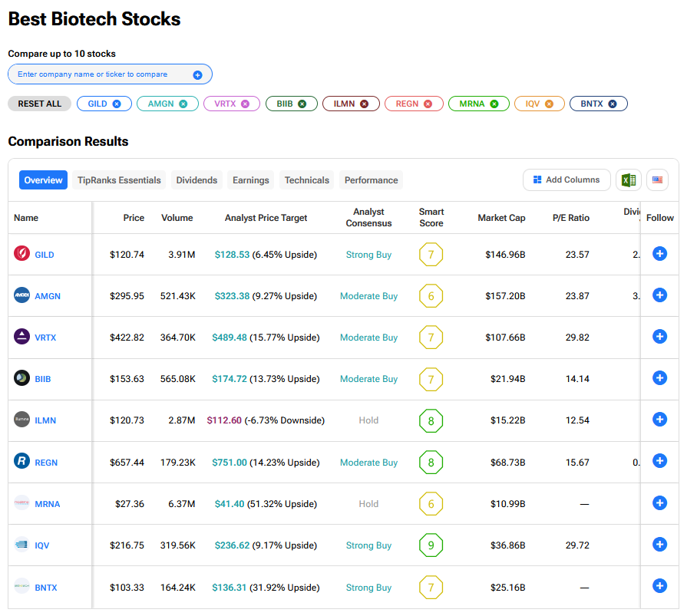Follow IQV using its plus icon
697x616 pixels.
click(x=659, y=545)
